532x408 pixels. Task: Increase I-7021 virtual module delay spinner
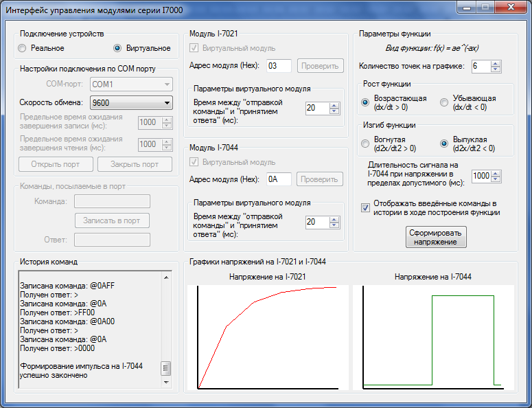(x=334, y=105)
